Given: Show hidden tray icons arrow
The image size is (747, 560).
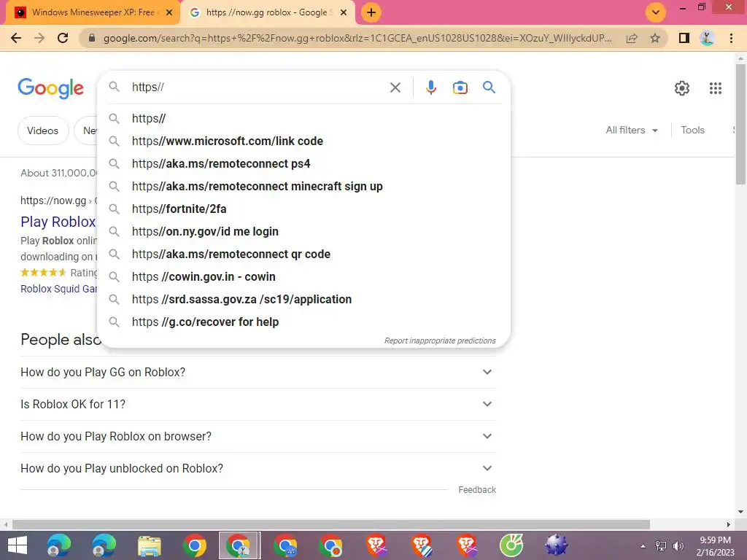Looking at the screenshot, I should tap(643, 546).
